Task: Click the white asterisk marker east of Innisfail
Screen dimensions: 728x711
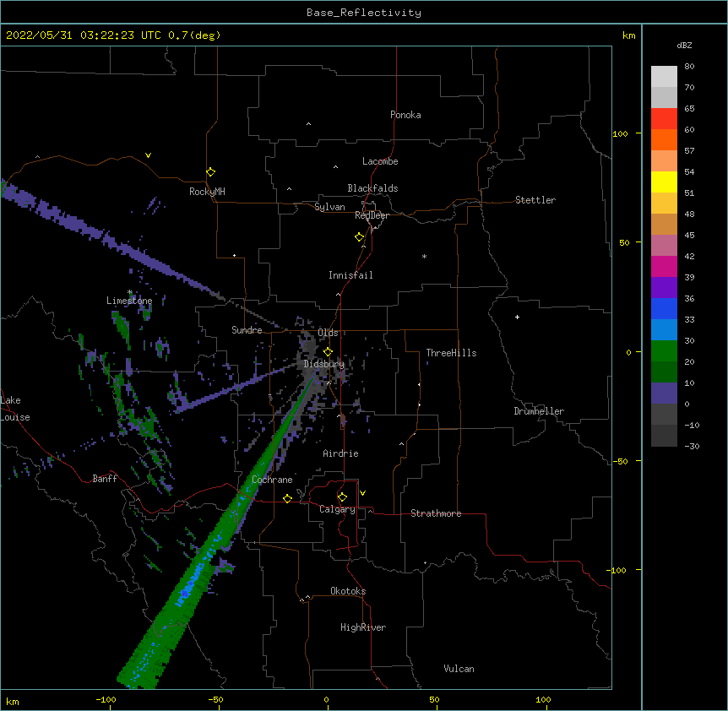Action: (424, 257)
